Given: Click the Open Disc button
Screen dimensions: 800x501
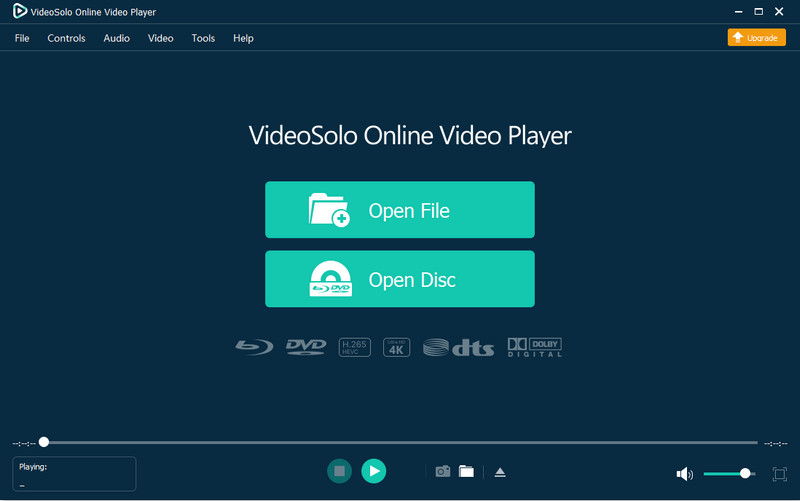Looking at the screenshot, I should pyautogui.click(x=399, y=279).
